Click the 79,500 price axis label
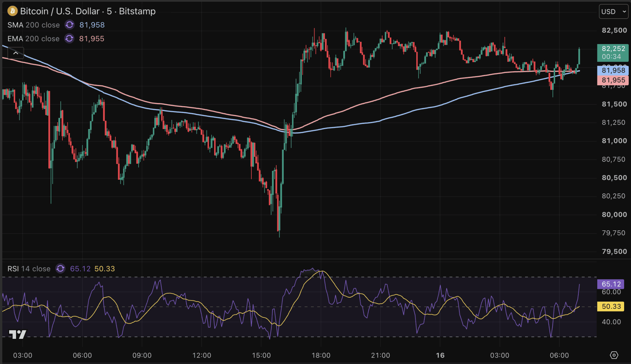Screen dimensions: 631x364 pos(614,252)
